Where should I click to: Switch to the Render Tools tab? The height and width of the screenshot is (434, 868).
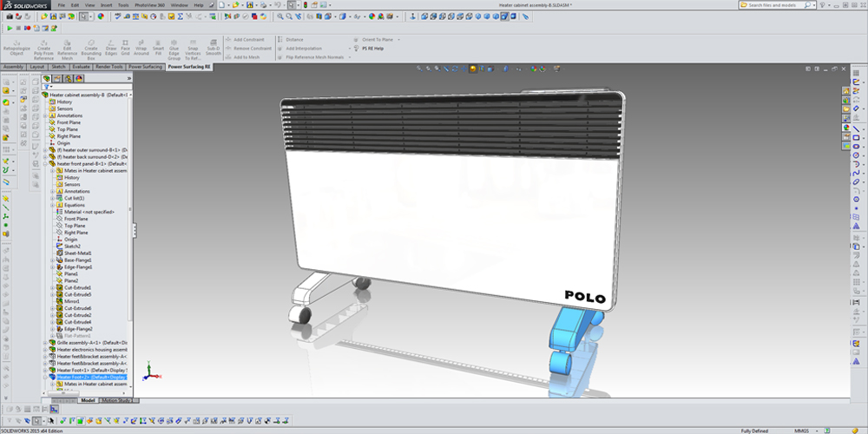coord(109,67)
